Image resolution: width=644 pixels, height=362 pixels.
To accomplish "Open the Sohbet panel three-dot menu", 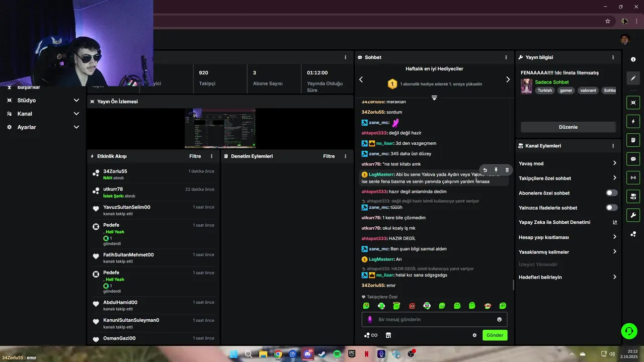I will (x=506, y=57).
